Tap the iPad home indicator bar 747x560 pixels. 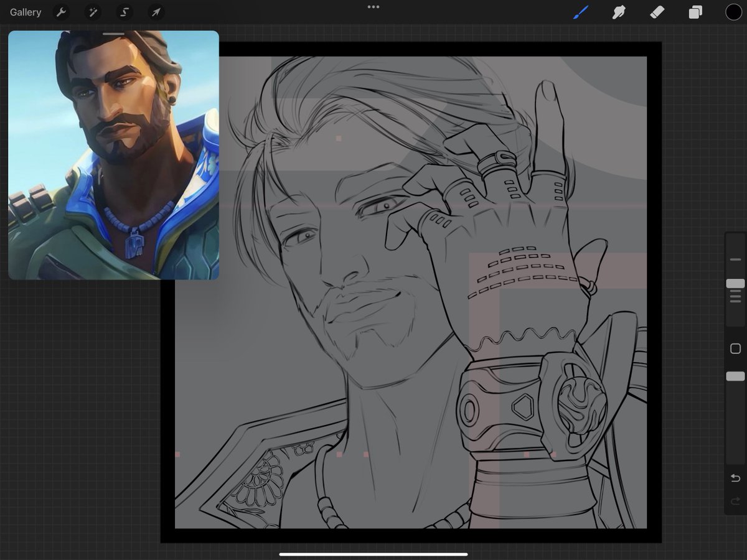click(x=374, y=554)
